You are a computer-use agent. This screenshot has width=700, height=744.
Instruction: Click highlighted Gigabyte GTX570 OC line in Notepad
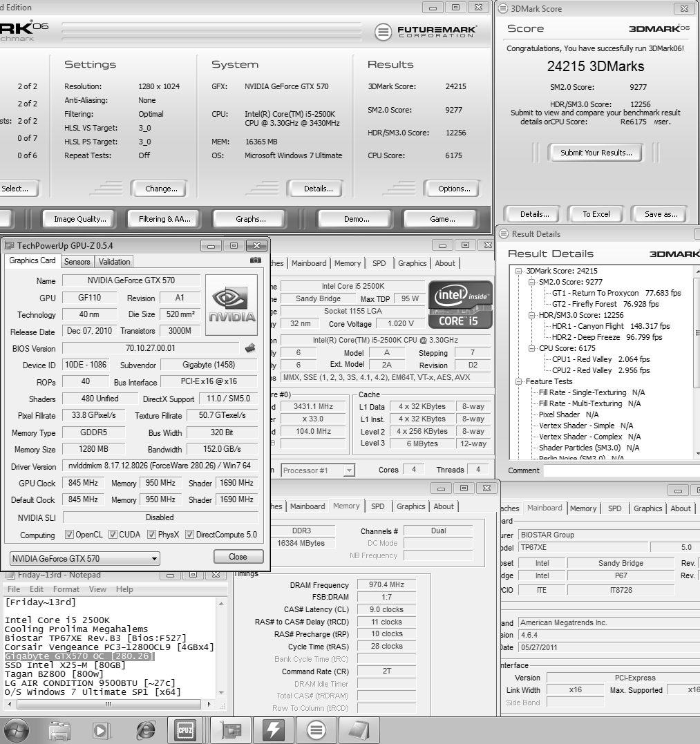pyautogui.click(x=79, y=656)
